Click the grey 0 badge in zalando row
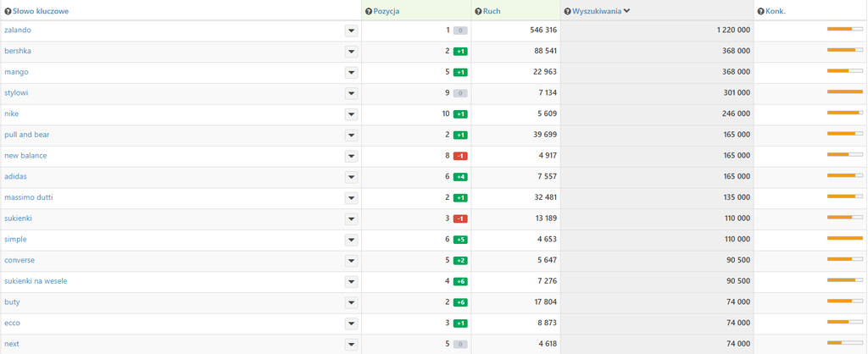The height and width of the screenshot is (354, 868). (x=460, y=30)
